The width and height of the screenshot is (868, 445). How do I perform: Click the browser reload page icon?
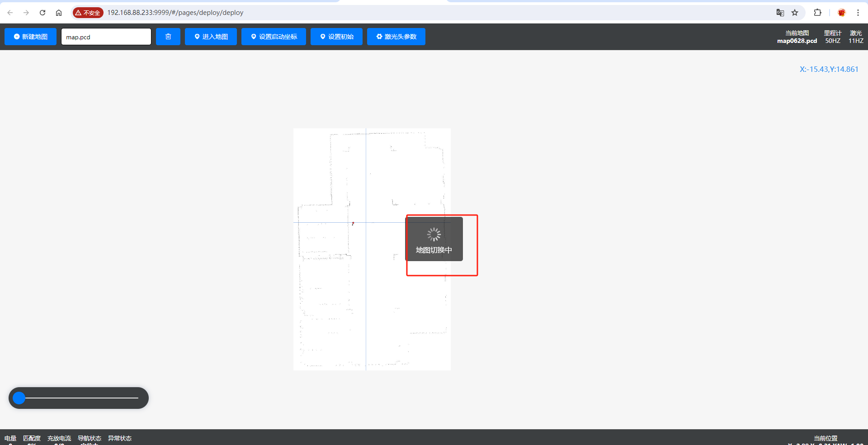pos(42,13)
